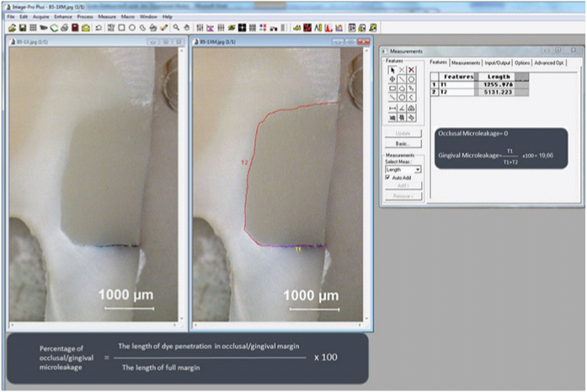The image size is (587, 392).
Task: Open the Measure menu
Action: click(106, 17)
